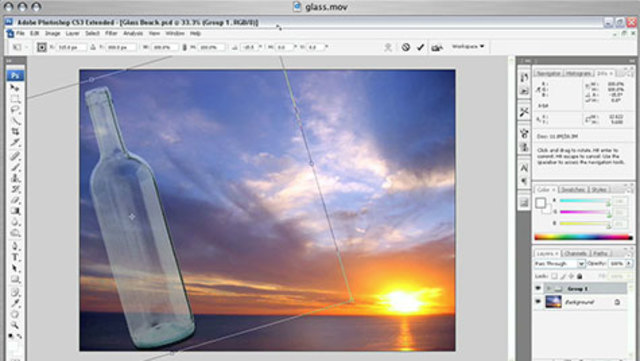Open the Opacity slider arrow
Image resolution: width=640 pixels, height=361 pixels.
tap(628, 264)
